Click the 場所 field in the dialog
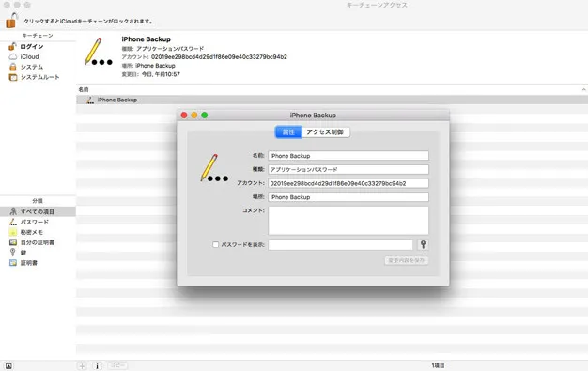This screenshot has width=588, height=371. click(x=348, y=197)
